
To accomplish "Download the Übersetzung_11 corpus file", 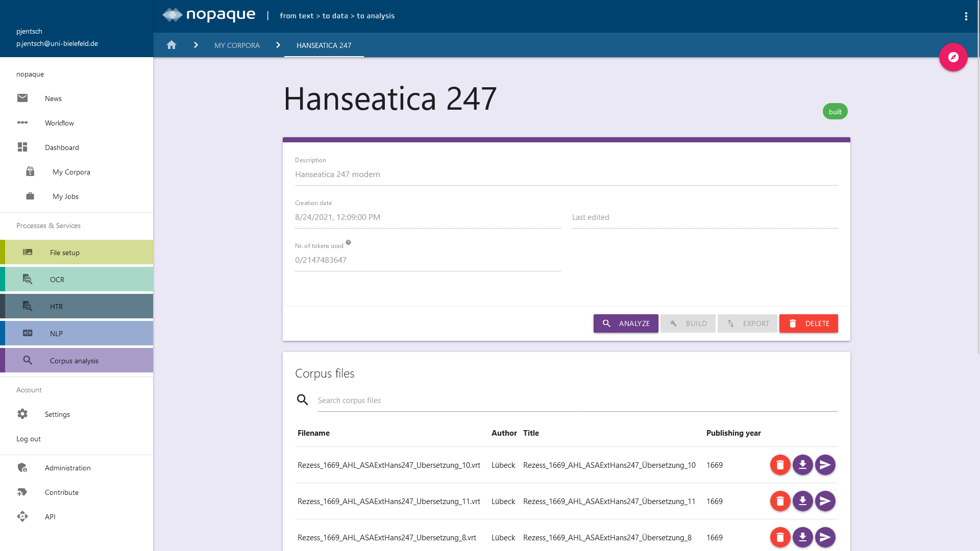I will [802, 501].
